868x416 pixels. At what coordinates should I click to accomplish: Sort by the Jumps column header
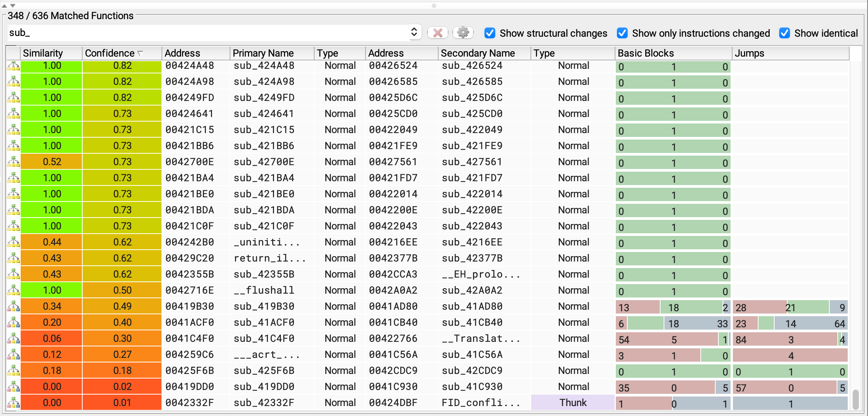pos(791,53)
